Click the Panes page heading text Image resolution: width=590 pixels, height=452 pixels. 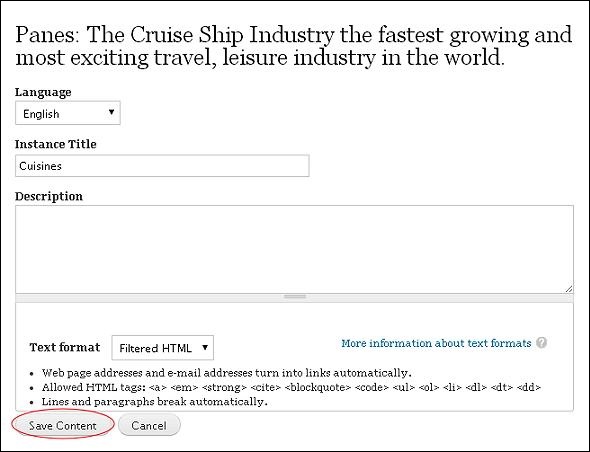click(x=293, y=46)
